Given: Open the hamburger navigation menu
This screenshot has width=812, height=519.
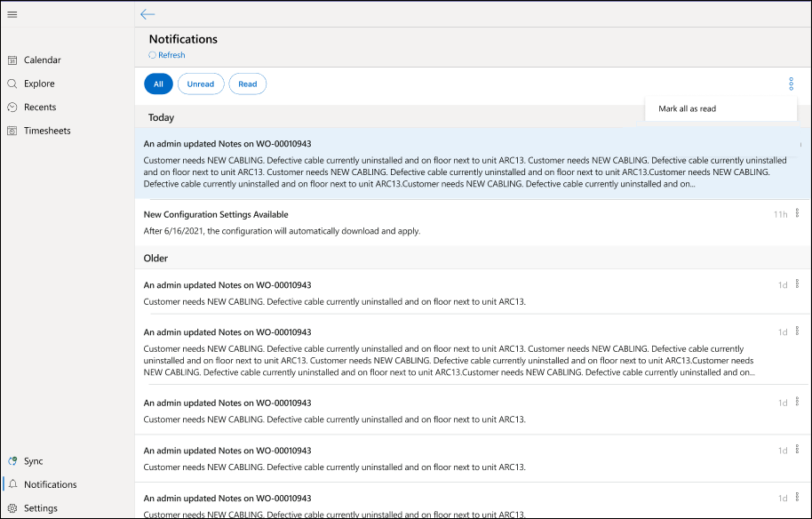Looking at the screenshot, I should pyautogui.click(x=12, y=14).
